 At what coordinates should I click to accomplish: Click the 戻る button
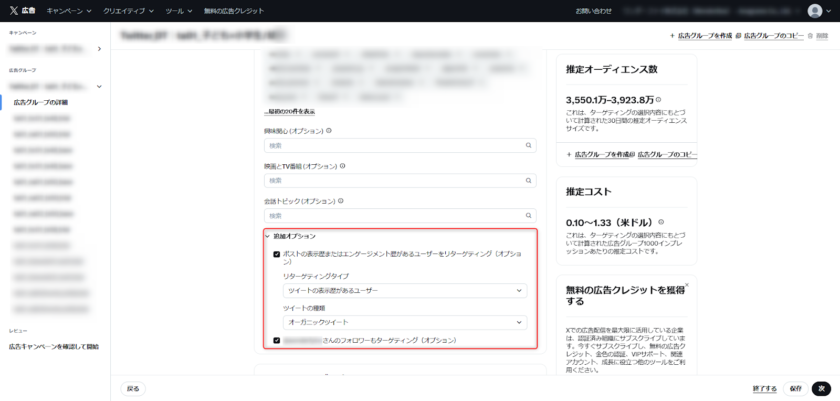pos(133,388)
